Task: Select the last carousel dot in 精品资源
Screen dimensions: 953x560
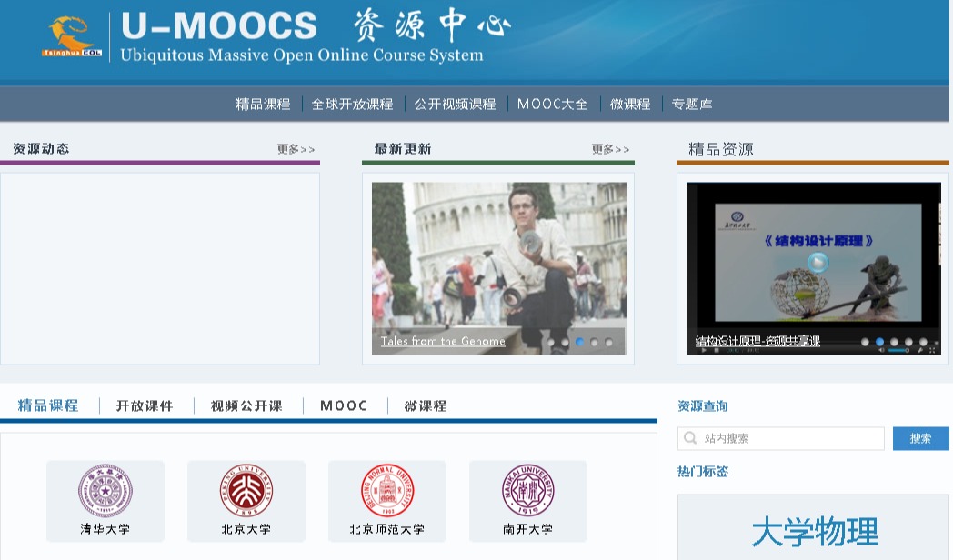Action: (x=923, y=343)
